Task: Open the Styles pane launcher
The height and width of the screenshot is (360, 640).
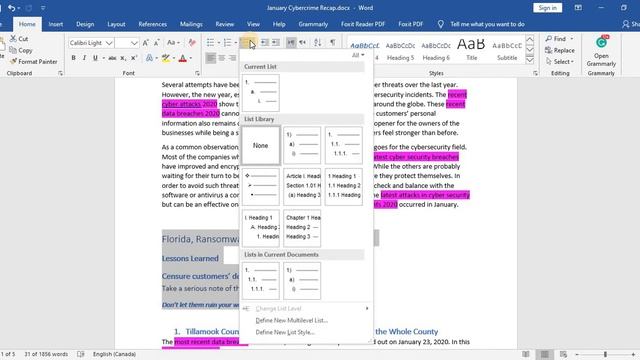Action: coord(535,73)
